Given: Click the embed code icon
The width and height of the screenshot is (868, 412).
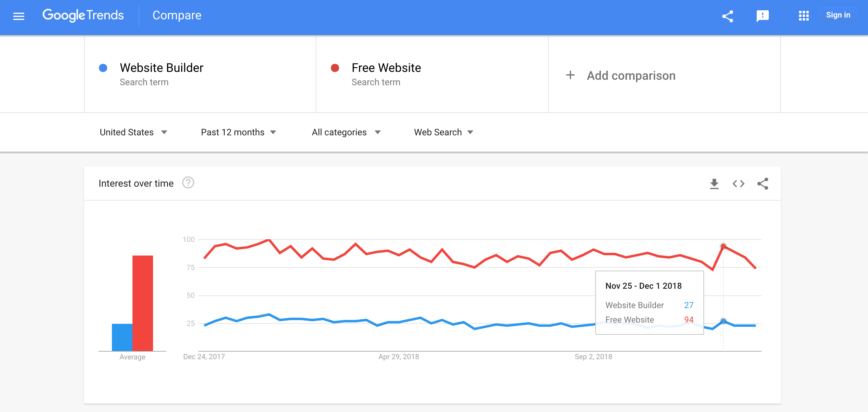Looking at the screenshot, I should [739, 184].
